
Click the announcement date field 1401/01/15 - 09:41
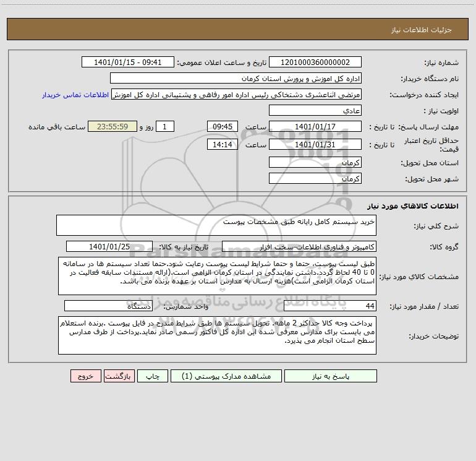click(128, 62)
